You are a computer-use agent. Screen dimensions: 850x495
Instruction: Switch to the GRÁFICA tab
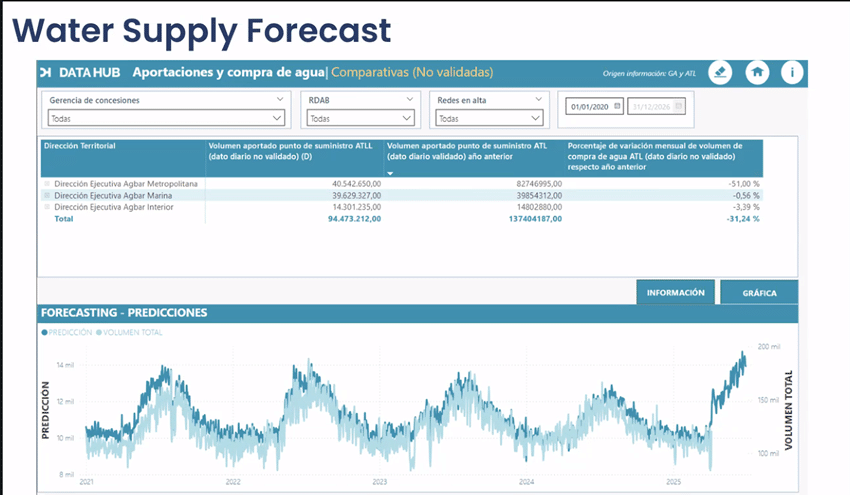(x=759, y=293)
